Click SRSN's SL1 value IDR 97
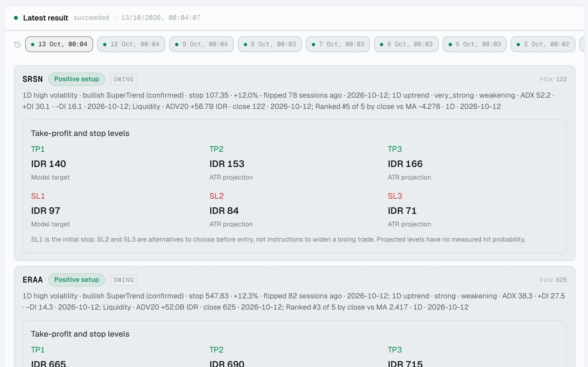This screenshot has width=588, height=367. (x=46, y=211)
